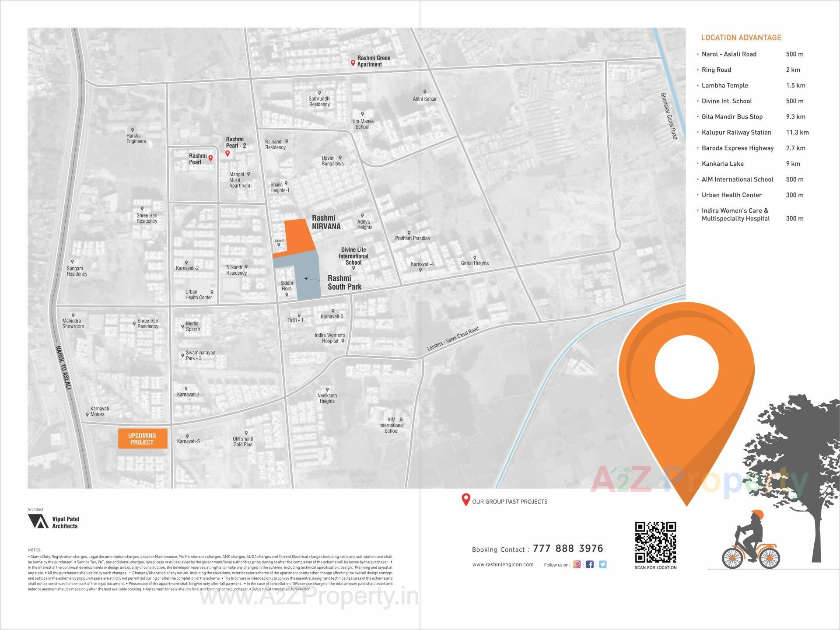Click the Rashmi Nirvana orange plot
The width and height of the screenshot is (840, 630).
pyautogui.click(x=298, y=236)
